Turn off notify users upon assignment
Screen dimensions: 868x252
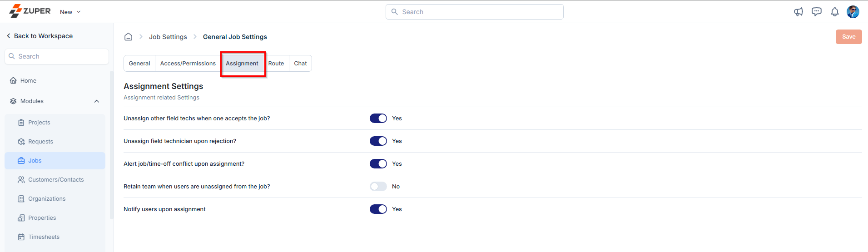378,209
